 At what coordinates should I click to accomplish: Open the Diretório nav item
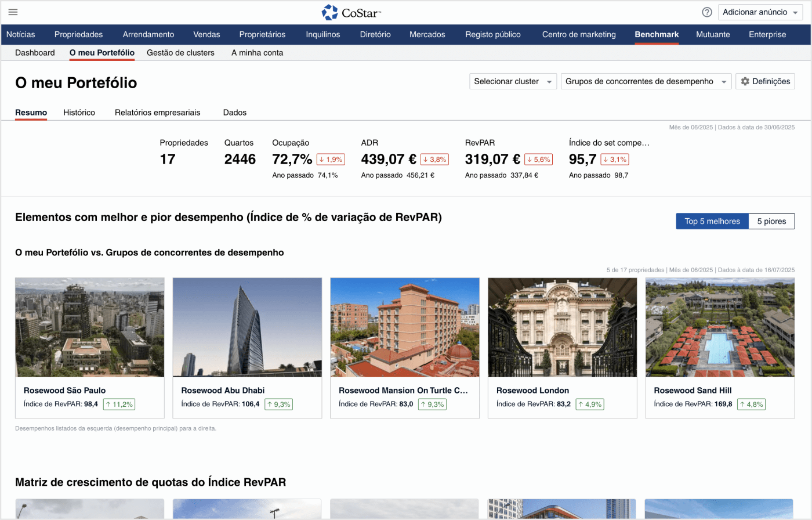click(x=375, y=34)
